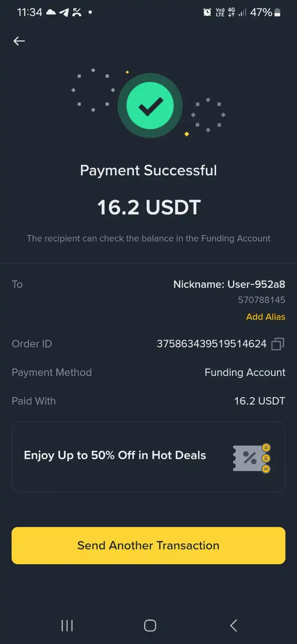Tap the green payment success checkmark
The image size is (297, 644).
tap(150, 106)
